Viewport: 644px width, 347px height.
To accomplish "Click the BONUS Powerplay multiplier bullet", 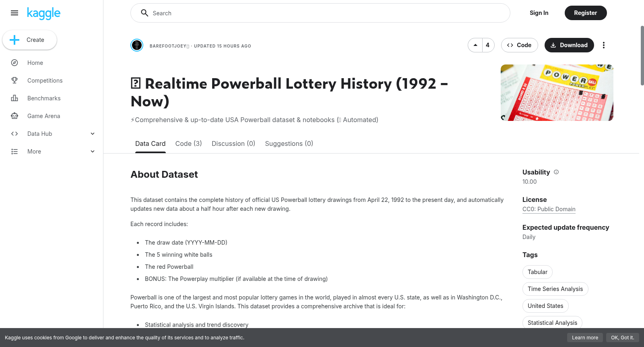I will click(x=236, y=279).
